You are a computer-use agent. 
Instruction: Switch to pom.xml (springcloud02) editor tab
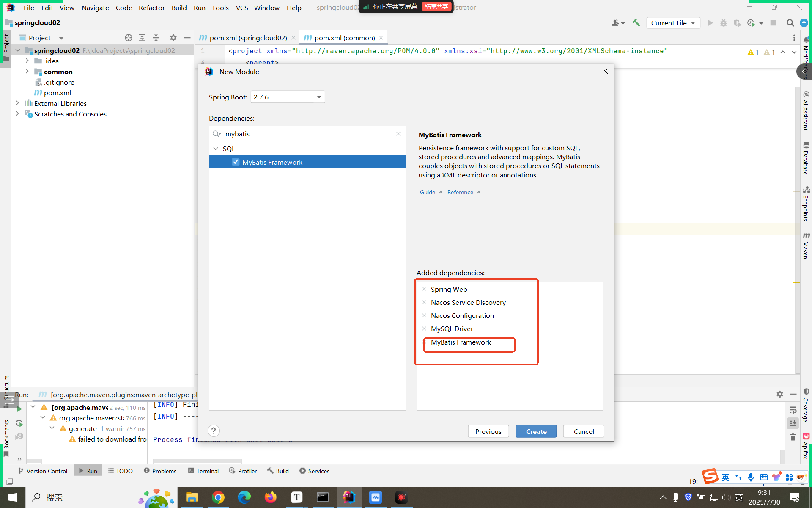(x=248, y=38)
